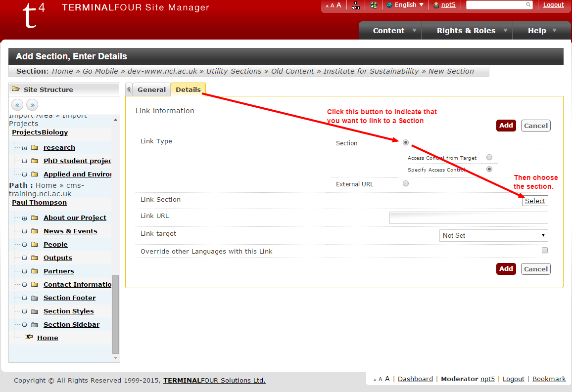572x392 pixels.
Task: Click the direct edit icon beside sitemap
Action: 374,5
